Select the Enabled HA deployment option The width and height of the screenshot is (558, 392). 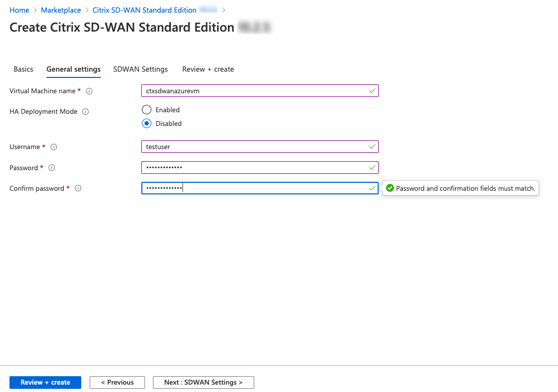pos(146,110)
